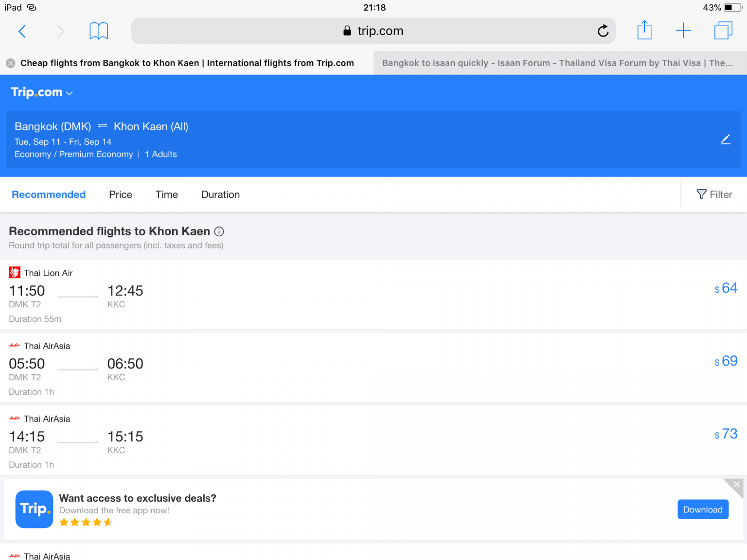Expand the Trip.com logo dropdown
Screen dimensions: 747x560
click(42, 92)
